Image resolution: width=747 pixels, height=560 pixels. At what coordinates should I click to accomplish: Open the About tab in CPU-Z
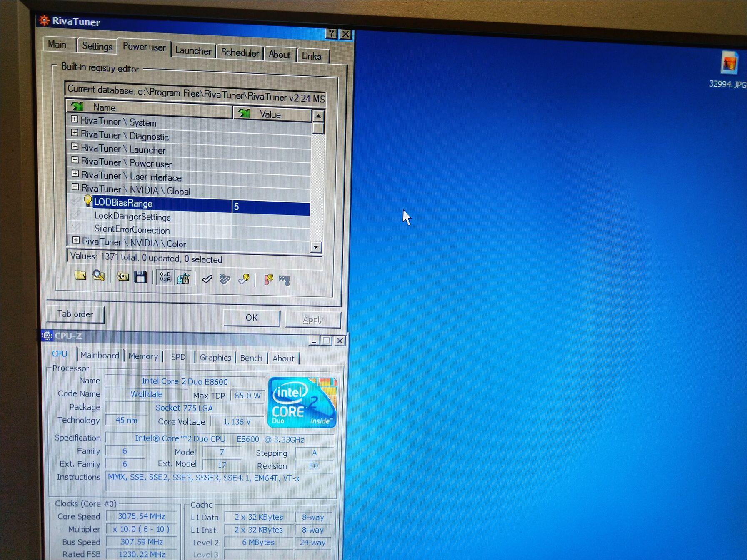point(283,358)
